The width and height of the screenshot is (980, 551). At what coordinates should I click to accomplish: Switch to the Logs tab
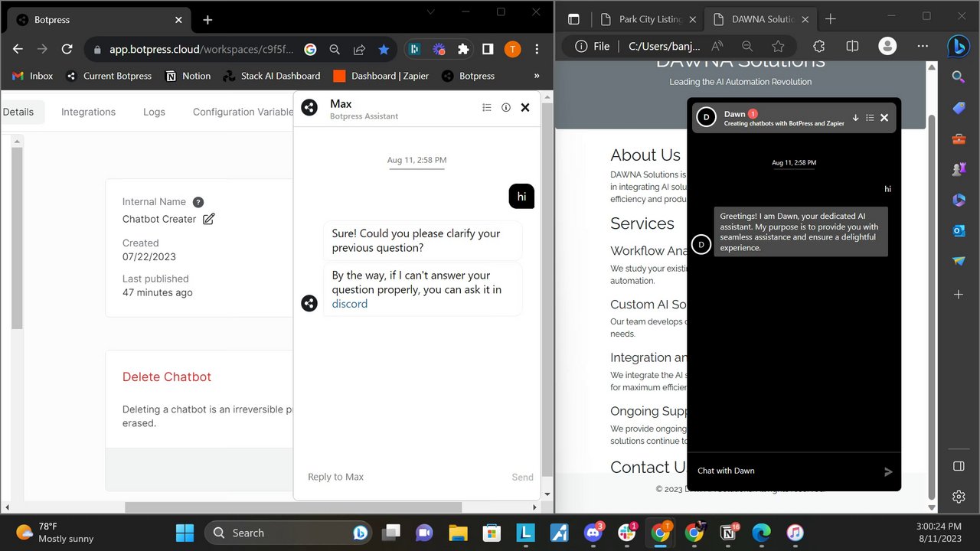(154, 112)
